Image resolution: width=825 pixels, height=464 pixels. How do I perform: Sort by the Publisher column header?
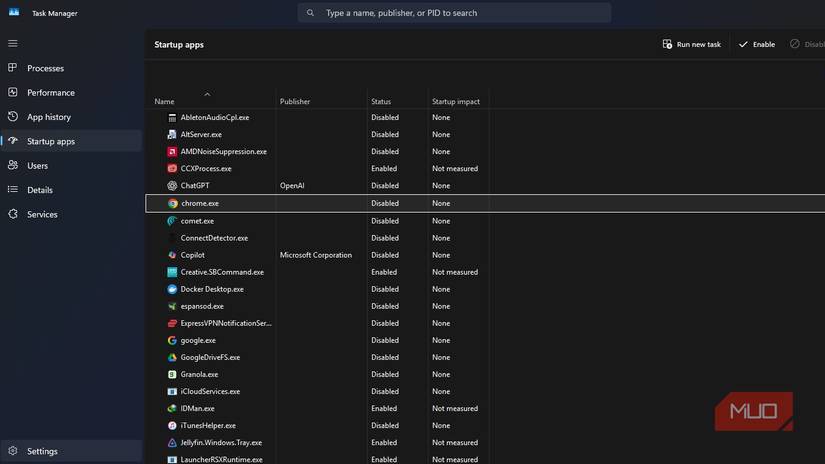295,102
